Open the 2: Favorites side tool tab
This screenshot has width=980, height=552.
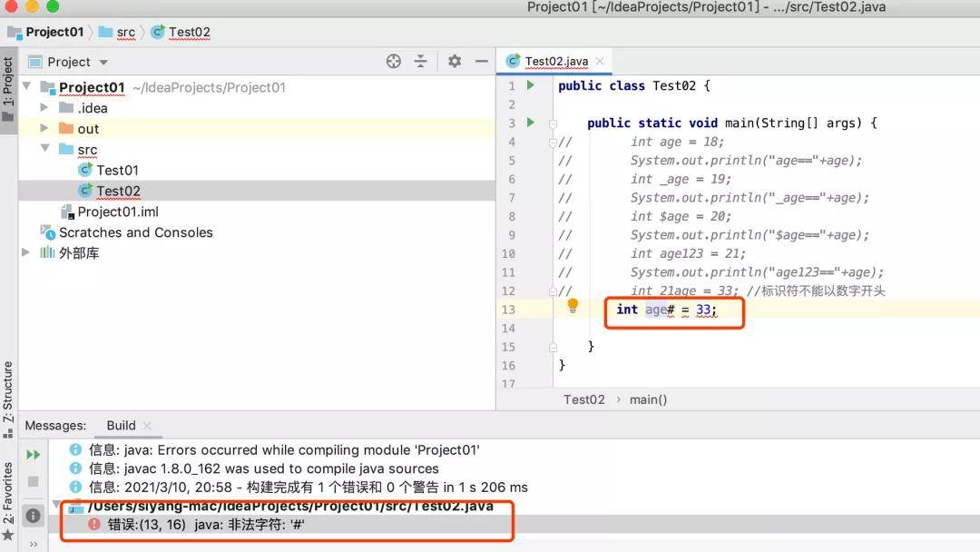(x=8, y=500)
